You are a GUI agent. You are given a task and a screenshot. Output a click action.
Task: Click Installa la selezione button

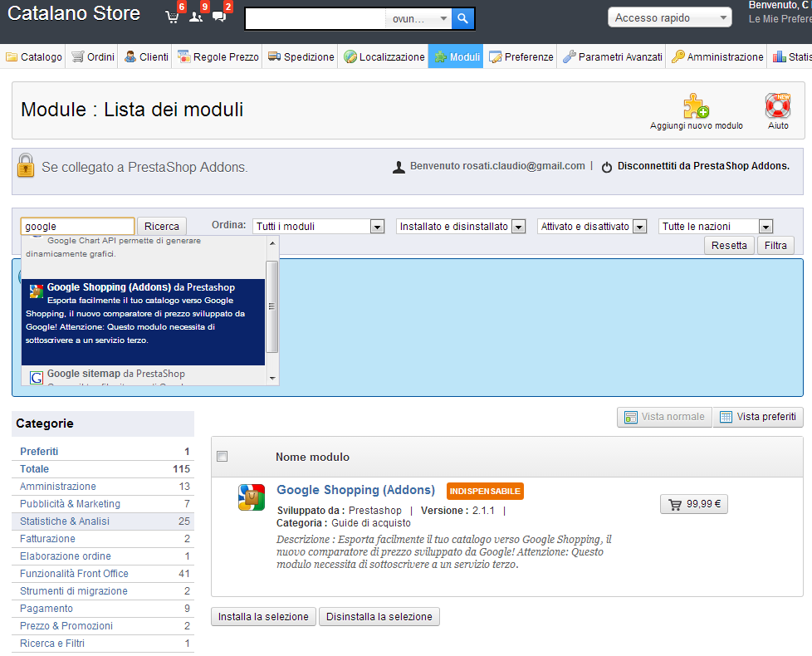point(263,617)
